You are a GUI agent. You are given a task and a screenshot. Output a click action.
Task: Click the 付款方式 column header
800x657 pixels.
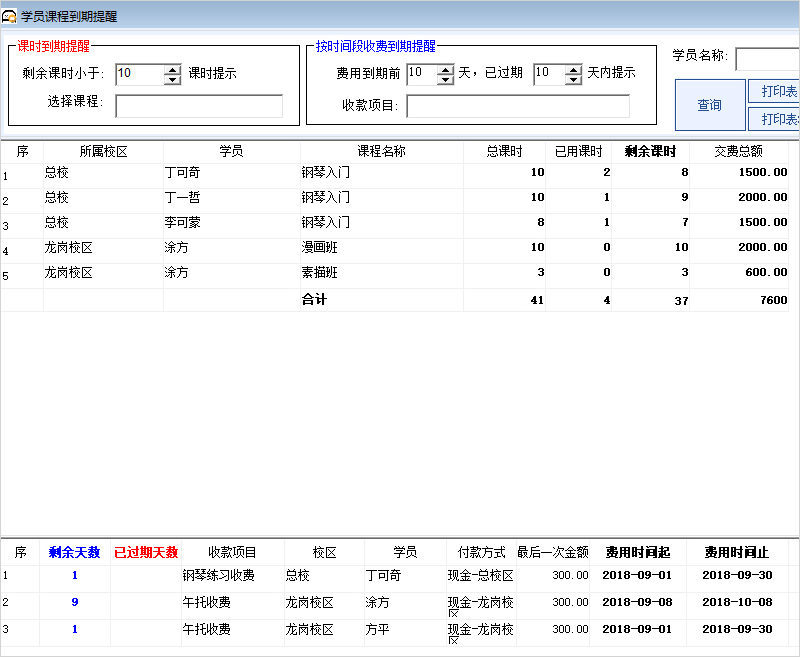(x=481, y=552)
